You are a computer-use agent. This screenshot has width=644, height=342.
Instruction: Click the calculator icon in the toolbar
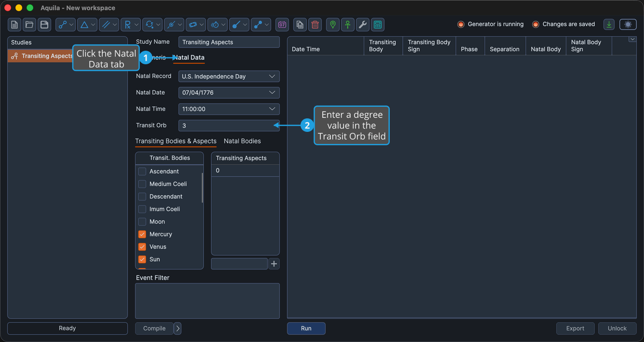coord(378,25)
